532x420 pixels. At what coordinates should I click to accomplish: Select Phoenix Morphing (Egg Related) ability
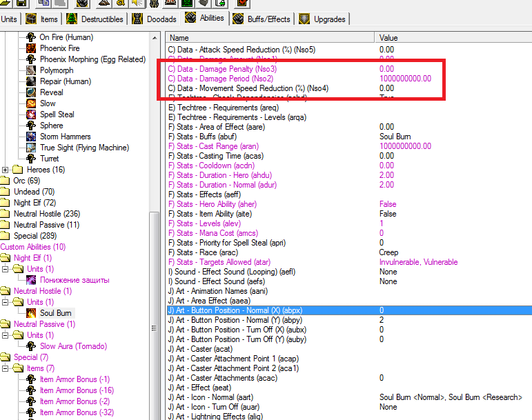(92, 59)
